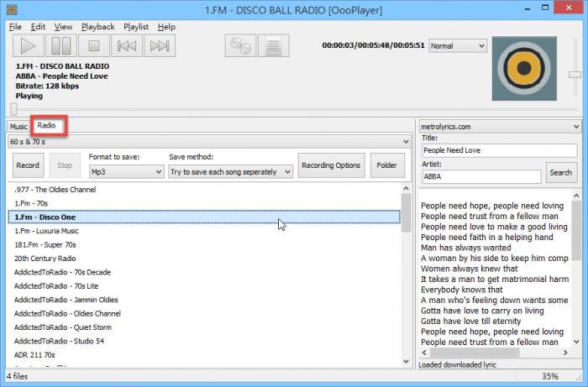Image resolution: width=588 pixels, height=387 pixels.
Task: Skip to the previous track
Action: coord(127,45)
